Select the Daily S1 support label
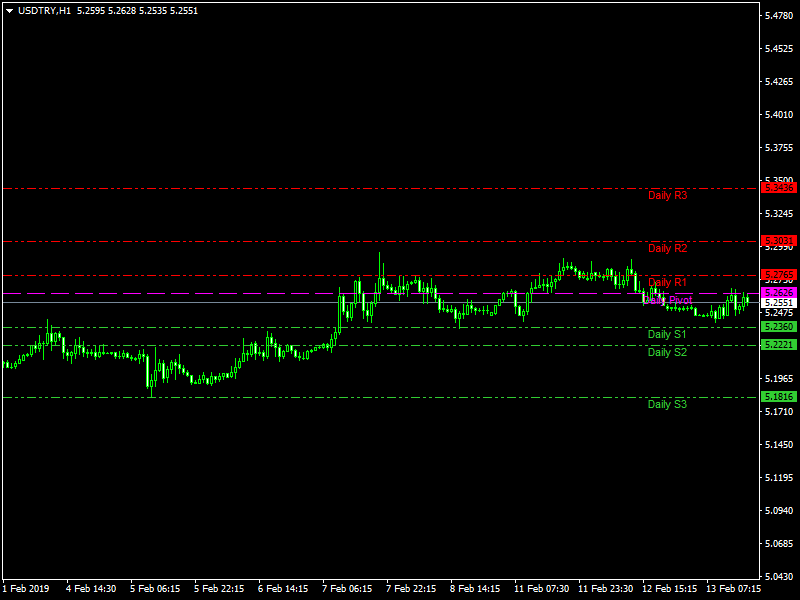The height and width of the screenshot is (600, 800). tap(667, 334)
